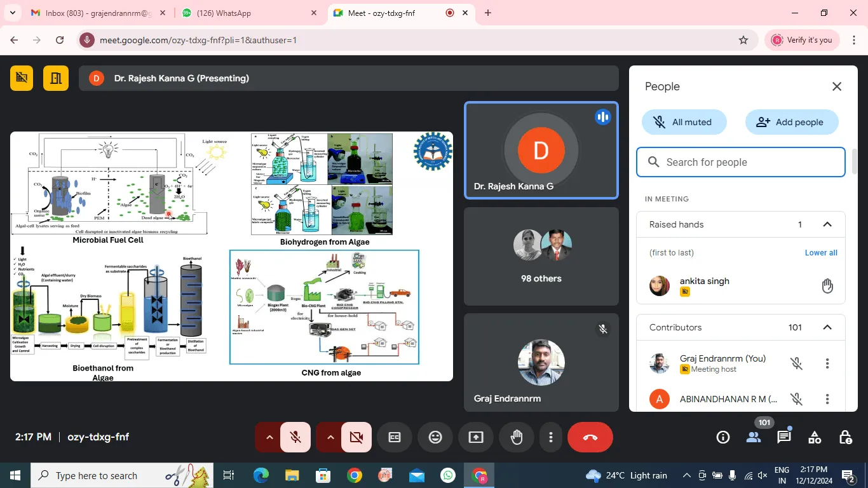868x488 pixels.
Task: Open audio settings arrow beside microphone
Action: pyautogui.click(x=269, y=437)
